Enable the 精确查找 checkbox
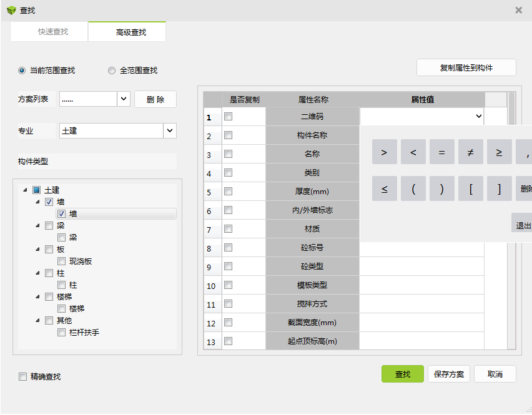The width and height of the screenshot is (532, 415). [x=22, y=377]
